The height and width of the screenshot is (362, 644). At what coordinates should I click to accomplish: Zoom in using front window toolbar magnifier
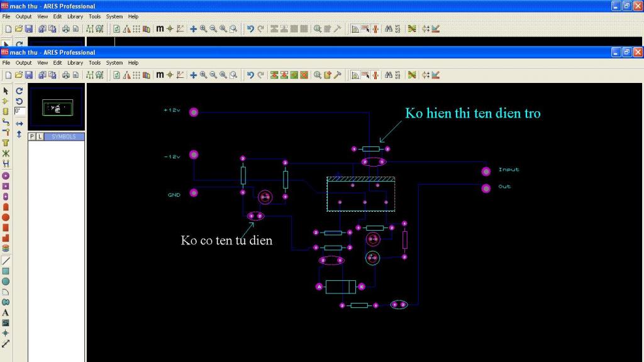click(x=203, y=75)
